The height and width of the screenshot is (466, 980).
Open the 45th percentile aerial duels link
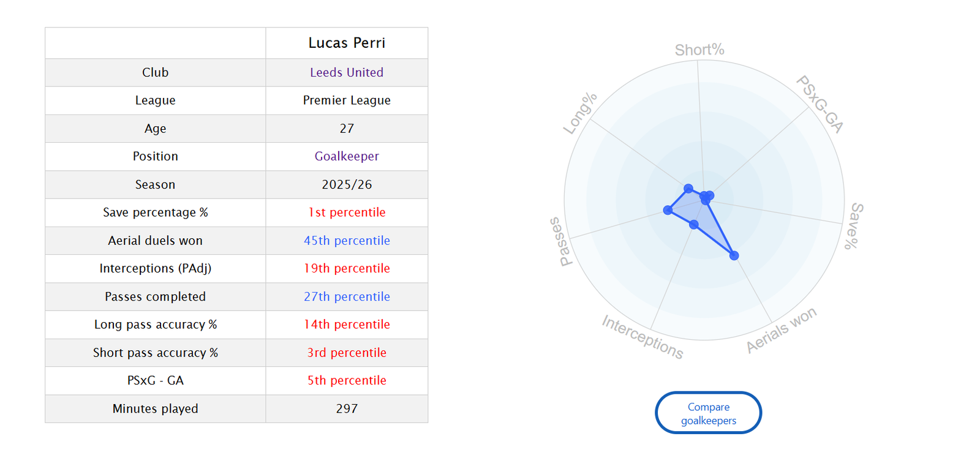tap(347, 241)
